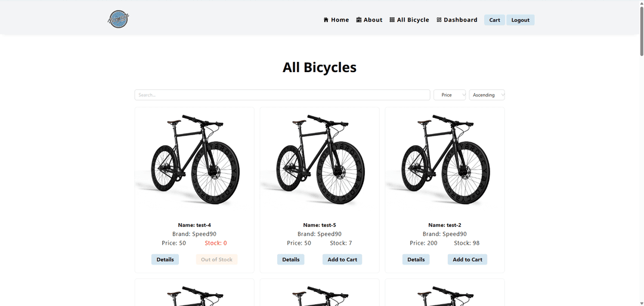View Details for test-5 bicycle

click(x=290, y=260)
